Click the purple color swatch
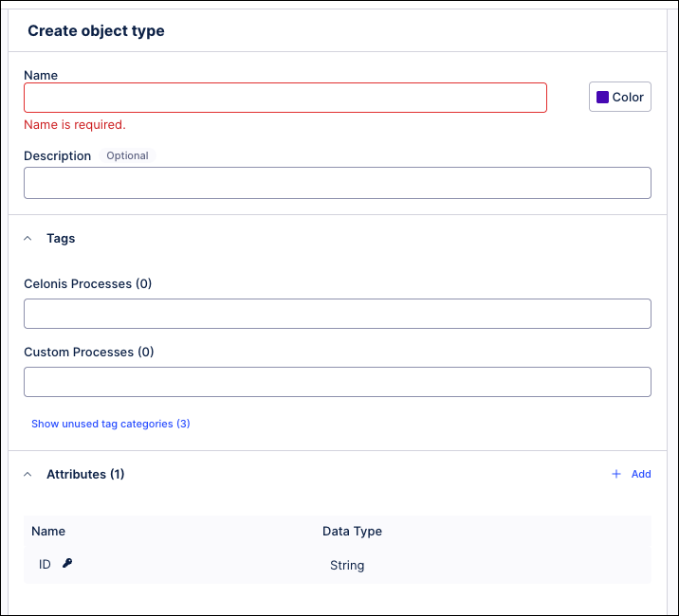The width and height of the screenshot is (679, 616). click(602, 97)
